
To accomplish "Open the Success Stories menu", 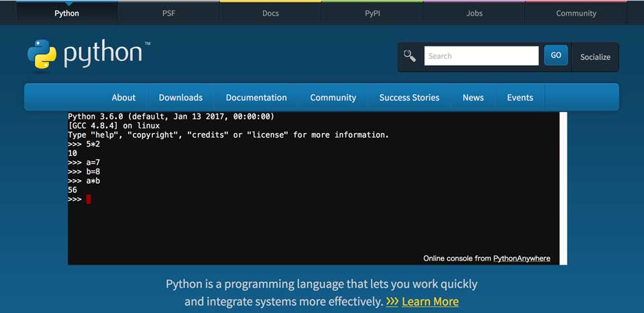I will coord(409,97).
